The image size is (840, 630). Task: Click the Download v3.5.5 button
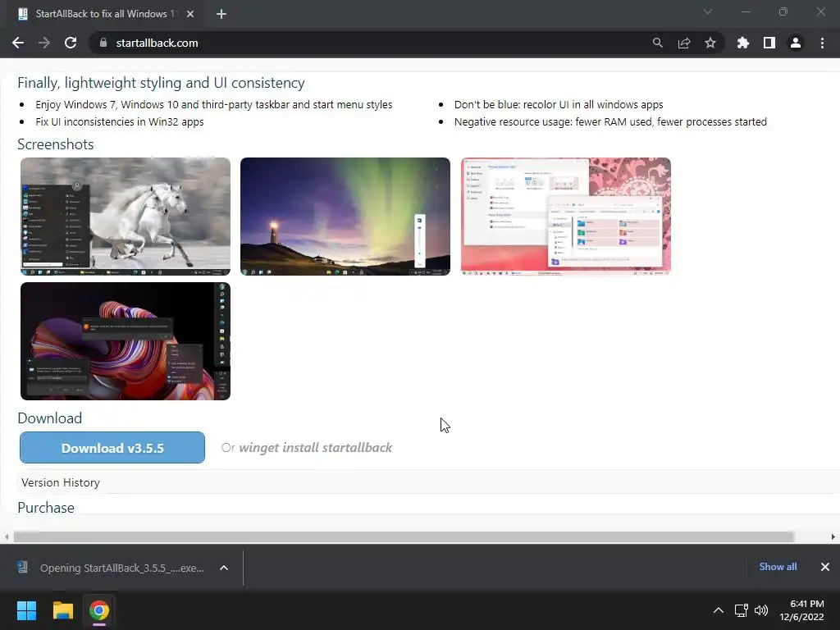click(112, 448)
